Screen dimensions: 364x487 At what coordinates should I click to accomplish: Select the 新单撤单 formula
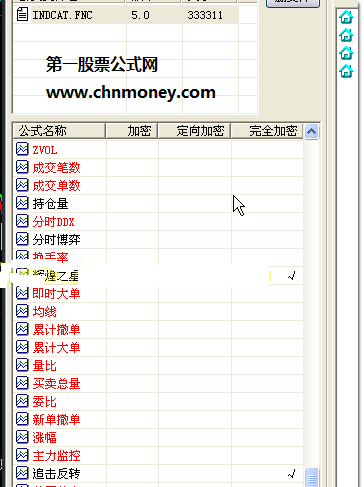pos(56,420)
